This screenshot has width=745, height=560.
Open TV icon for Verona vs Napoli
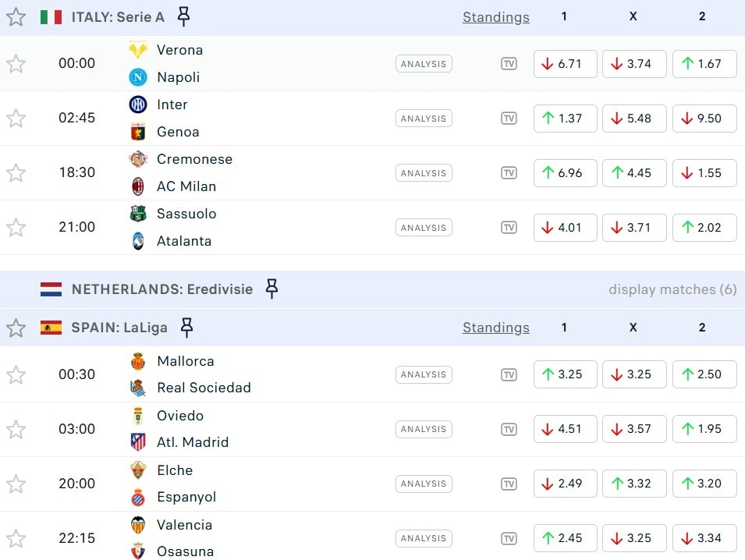point(509,64)
